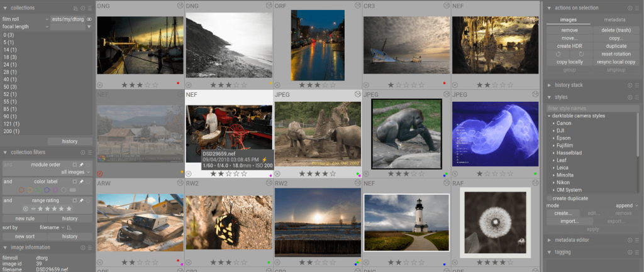Reset the collection filters module

pos(83,153)
